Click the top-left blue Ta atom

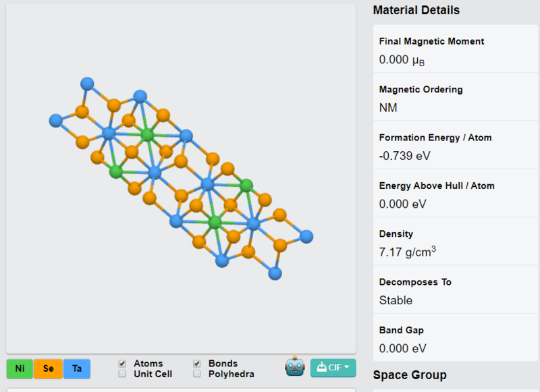(x=87, y=84)
